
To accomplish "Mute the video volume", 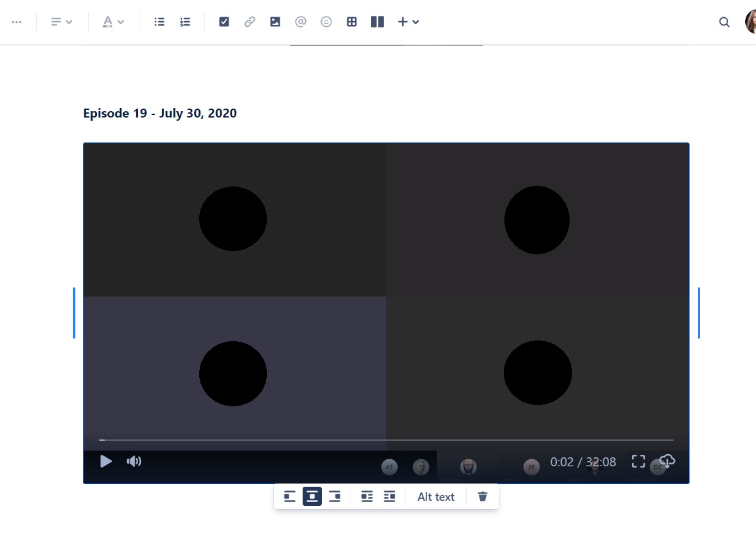I will click(x=133, y=462).
